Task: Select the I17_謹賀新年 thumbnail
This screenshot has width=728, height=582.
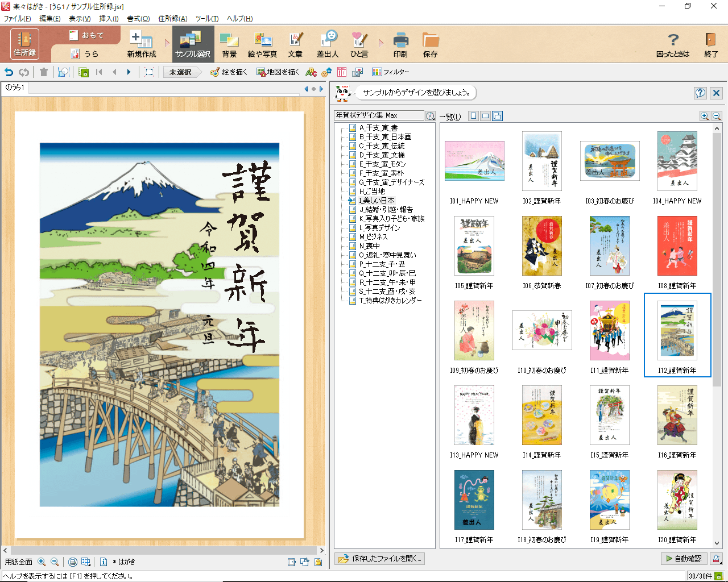Action: [474, 500]
